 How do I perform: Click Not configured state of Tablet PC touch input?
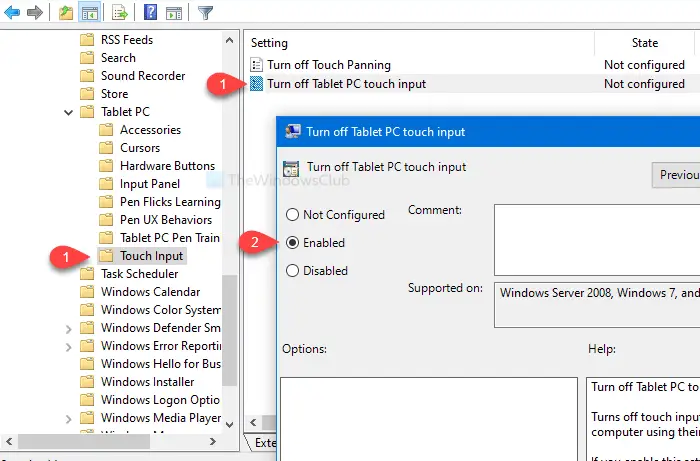click(x=644, y=83)
